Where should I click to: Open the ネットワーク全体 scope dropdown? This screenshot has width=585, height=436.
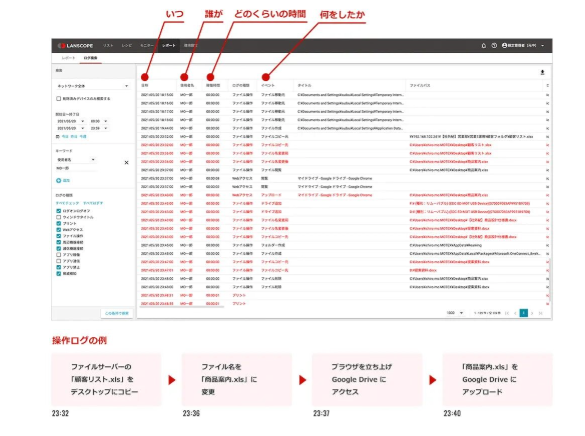(x=93, y=86)
